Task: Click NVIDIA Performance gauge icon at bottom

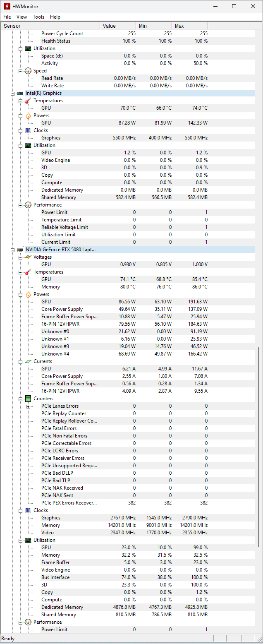Action: (28, 622)
